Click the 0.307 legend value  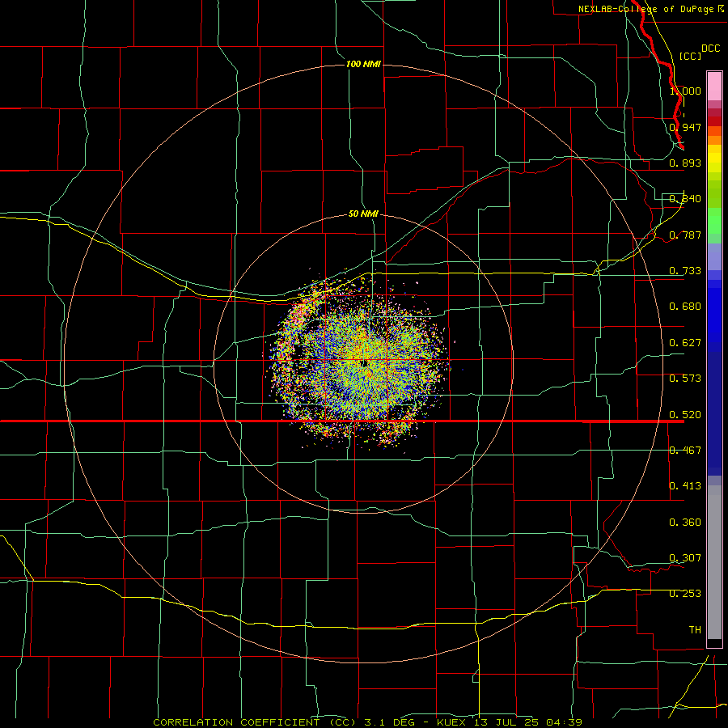[685, 558]
